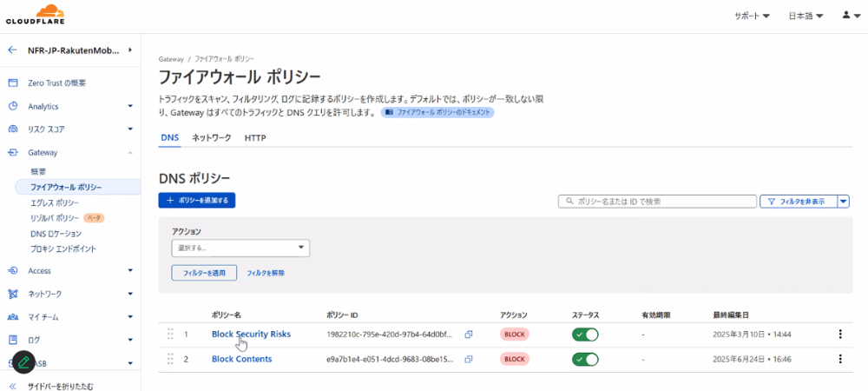The image size is (868, 391).
Task: Click フィルターを適用 button
Action: click(204, 273)
